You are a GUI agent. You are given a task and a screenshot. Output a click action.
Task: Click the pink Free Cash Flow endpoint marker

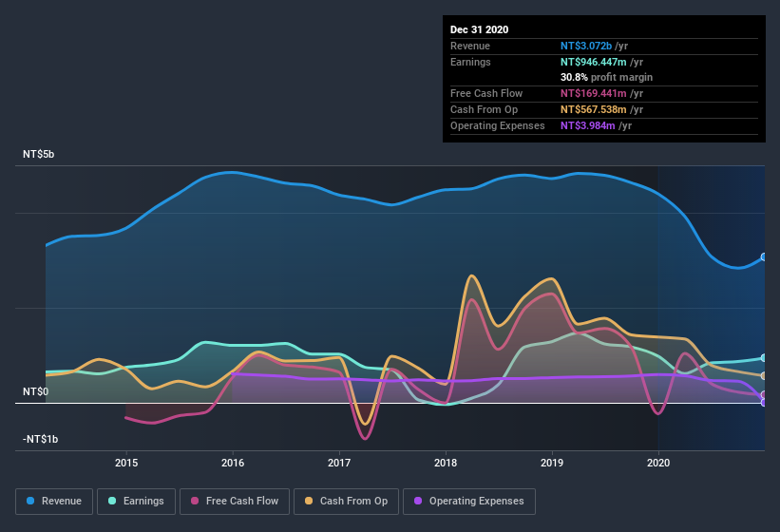click(x=764, y=395)
